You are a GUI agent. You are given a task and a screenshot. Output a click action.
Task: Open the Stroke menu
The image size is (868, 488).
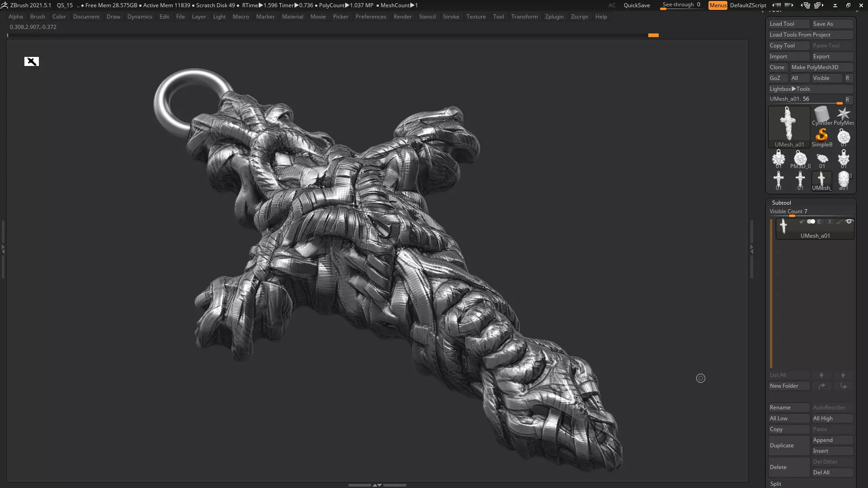451,17
